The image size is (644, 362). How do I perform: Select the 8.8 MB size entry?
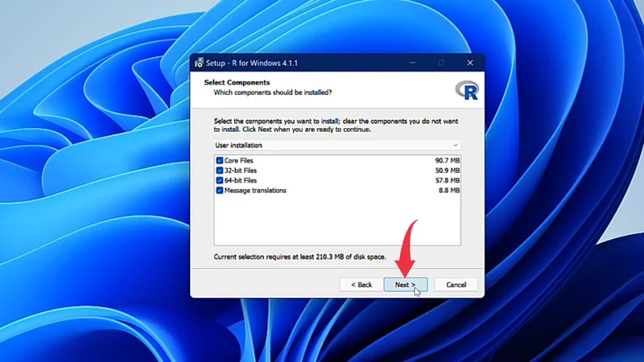point(449,191)
